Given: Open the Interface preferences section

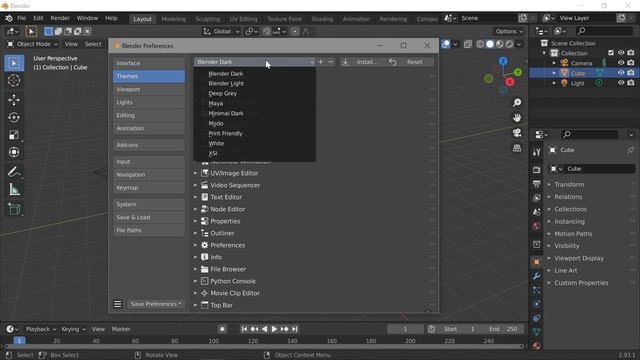Looking at the screenshot, I should 149,63.
